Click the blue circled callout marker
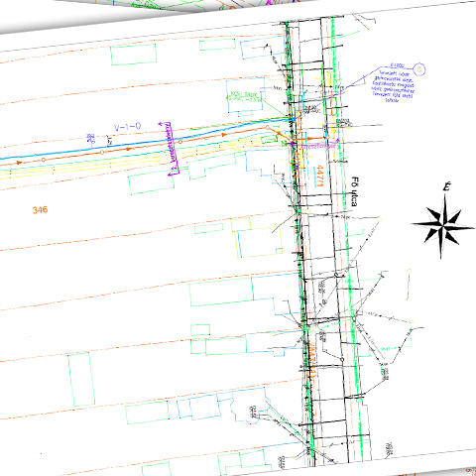This screenshot has height=476, width=476. pyautogui.click(x=419, y=69)
